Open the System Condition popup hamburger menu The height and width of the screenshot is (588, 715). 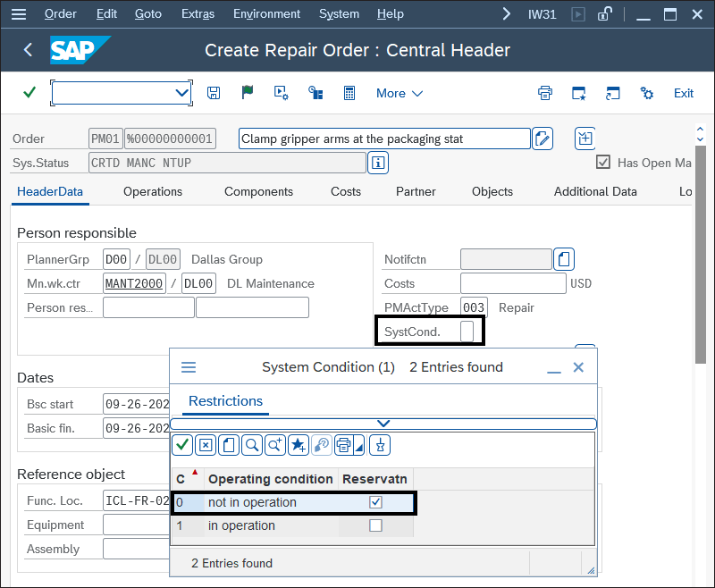coord(189,367)
